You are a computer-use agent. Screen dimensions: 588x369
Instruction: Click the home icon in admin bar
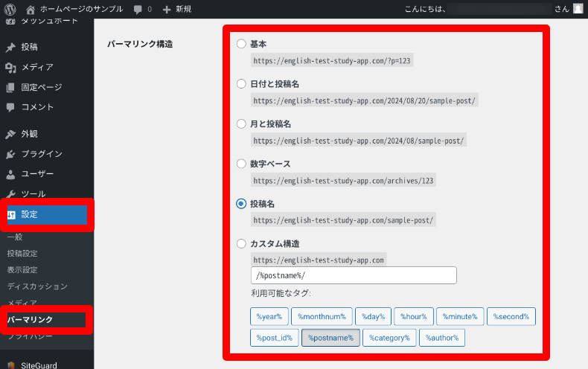click(31, 10)
